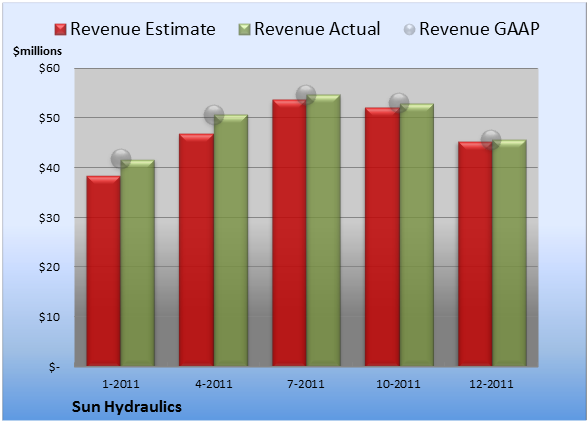Select the 'Revenue GAAP' legend label
This screenshot has width=588, height=422.
(479, 29)
